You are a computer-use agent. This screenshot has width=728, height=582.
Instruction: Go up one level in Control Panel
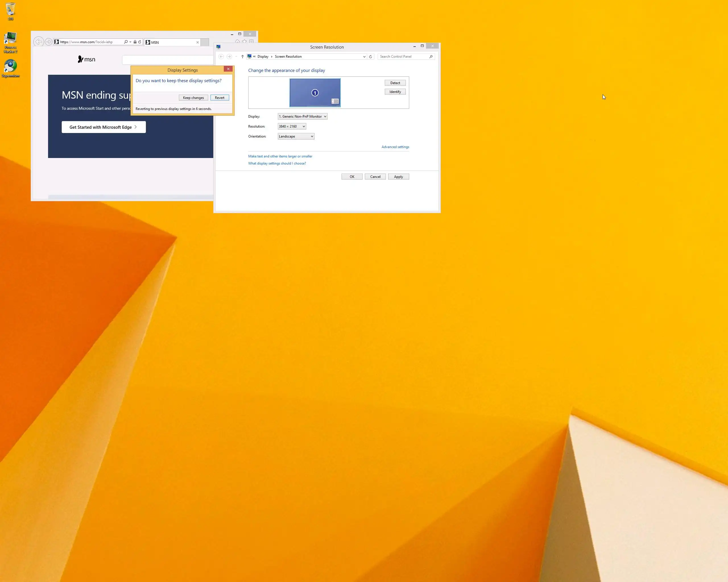coord(243,57)
